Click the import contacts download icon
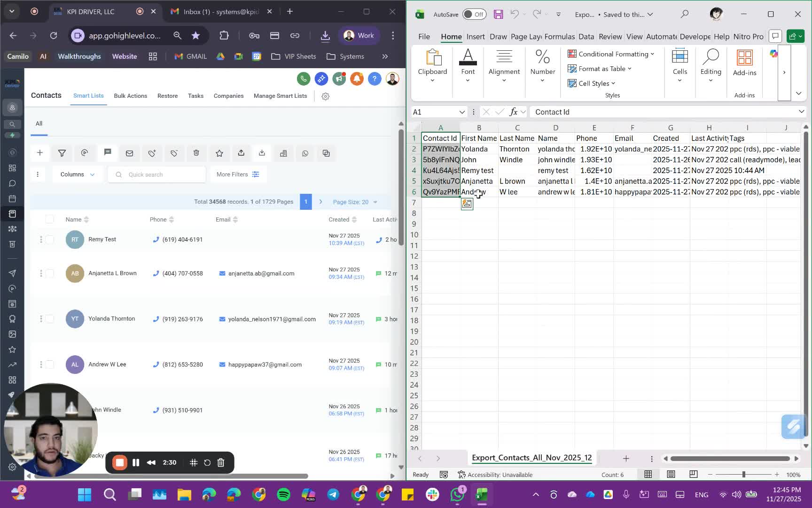 pos(262,153)
